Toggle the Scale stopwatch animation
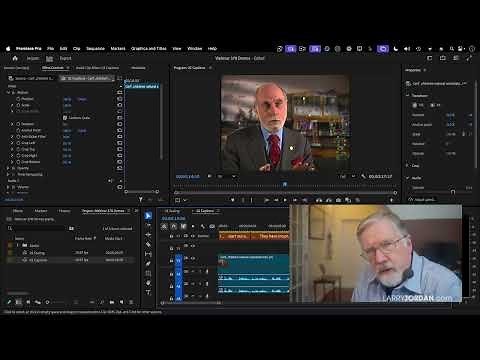The width and height of the screenshot is (480, 360). point(18,105)
